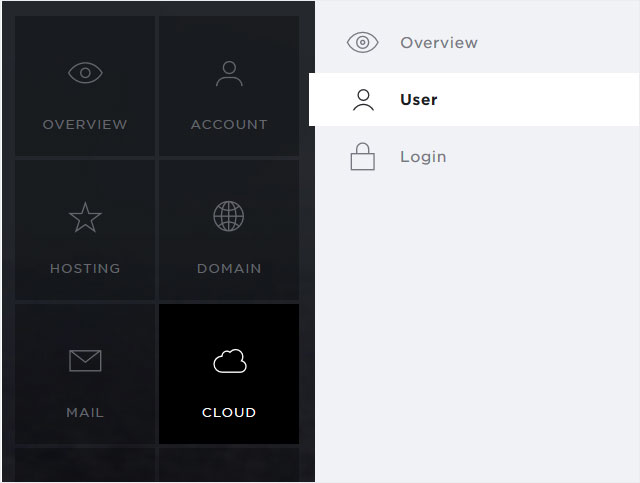Click the padlock icon beside Login
Image resolution: width=640 pixels, height=483 pixels.
pos(362,156)
